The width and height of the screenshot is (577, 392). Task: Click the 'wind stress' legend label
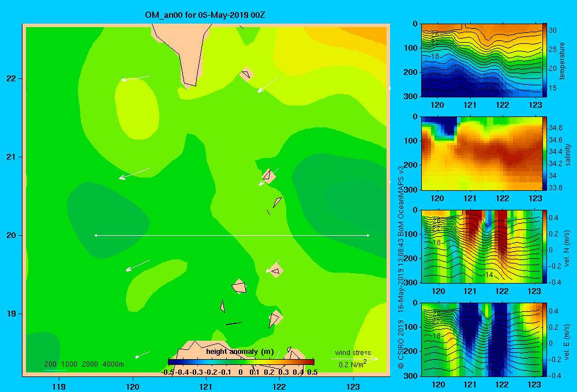click(x=353, y=352)
